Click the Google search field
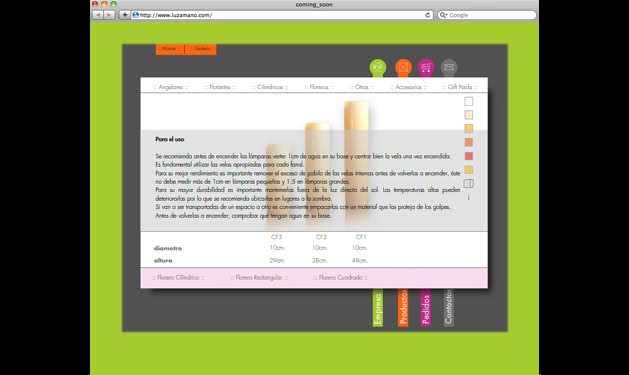The width and height of the screenshot is (629, 375). (x=487, y=15)
